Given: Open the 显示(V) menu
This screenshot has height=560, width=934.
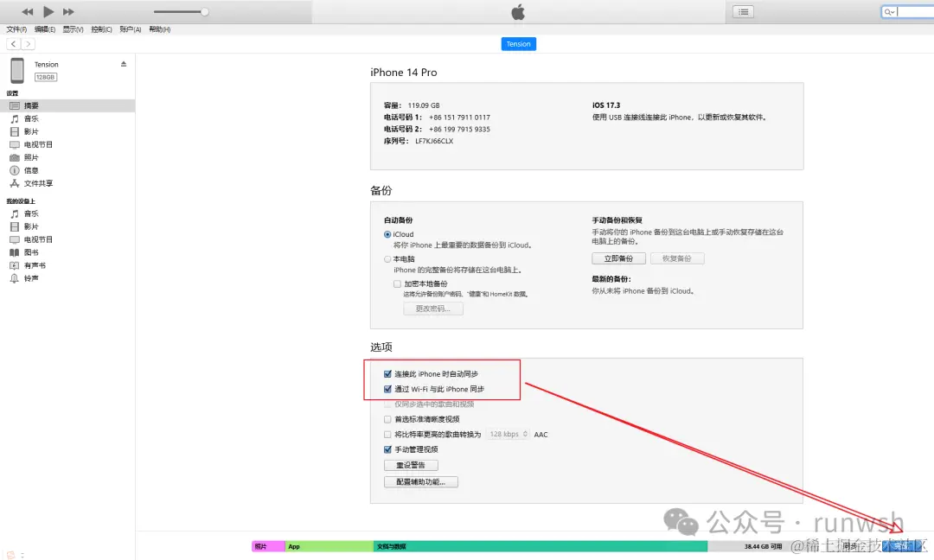Looking at the screenshot, I should click(74, 29).
